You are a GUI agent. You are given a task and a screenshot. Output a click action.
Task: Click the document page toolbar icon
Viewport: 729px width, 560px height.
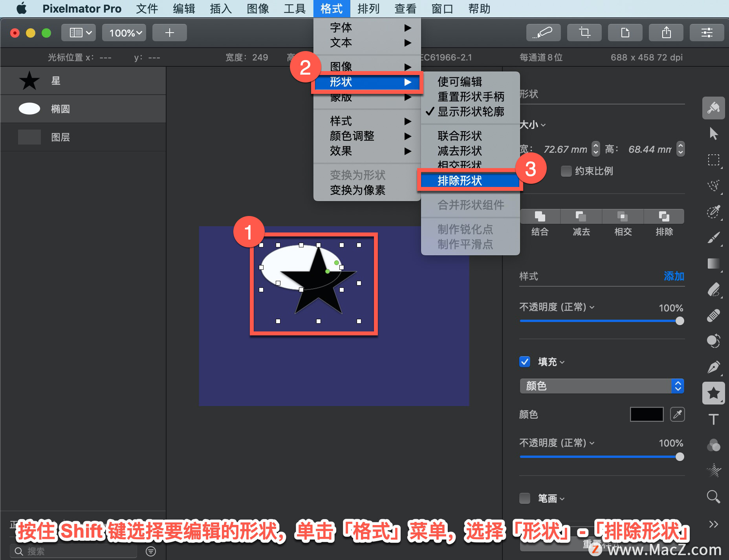coord(625,33)
